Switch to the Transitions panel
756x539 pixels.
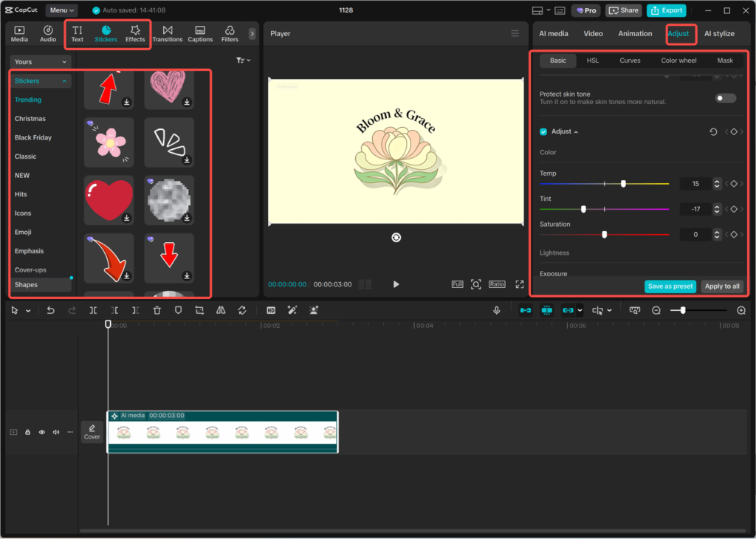tap(168, 33)
